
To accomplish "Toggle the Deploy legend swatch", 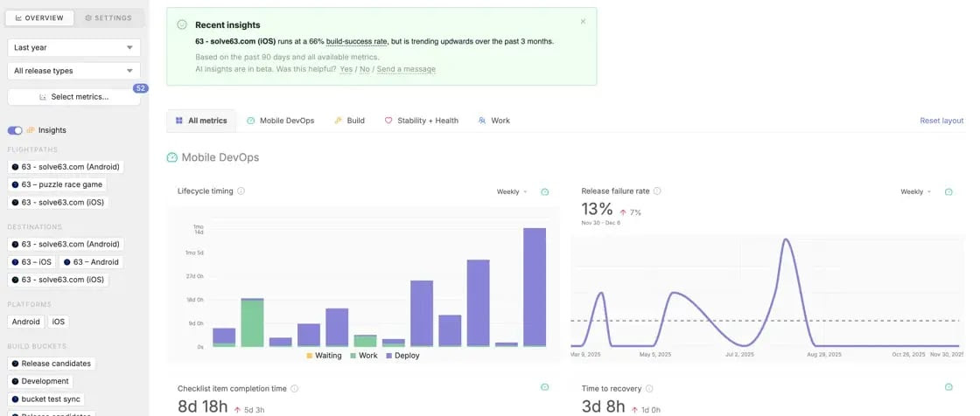I will (x=389, y=356).
